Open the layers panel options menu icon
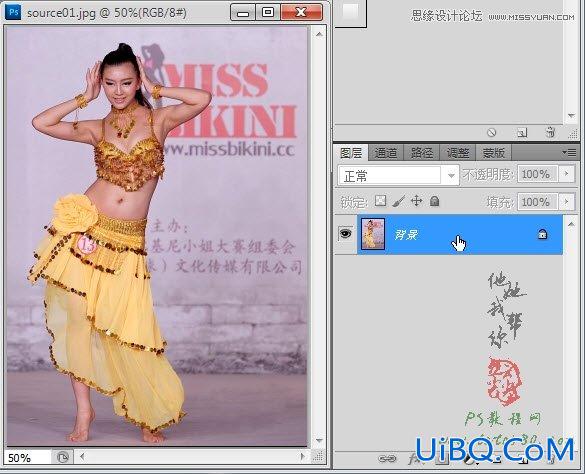The height and width of the screenshot is (474, 585). click(569, 152)
